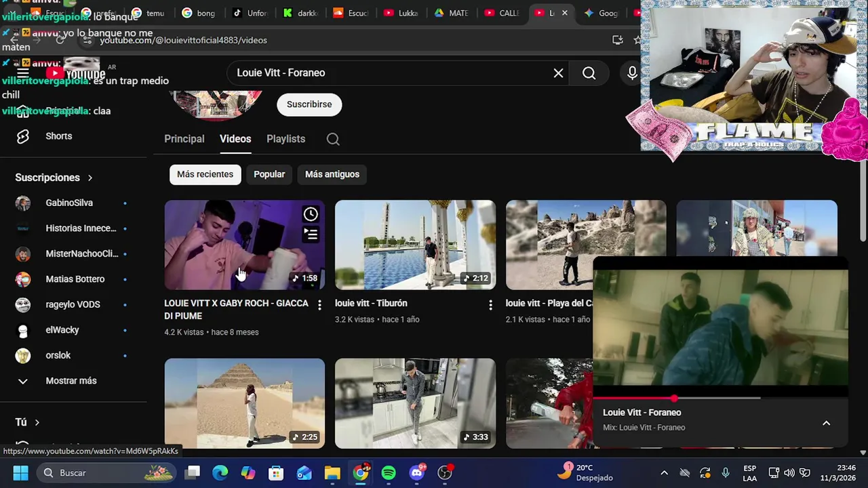
Task: Switch to the Principal channel tab
Action: (x=184, y=139)
